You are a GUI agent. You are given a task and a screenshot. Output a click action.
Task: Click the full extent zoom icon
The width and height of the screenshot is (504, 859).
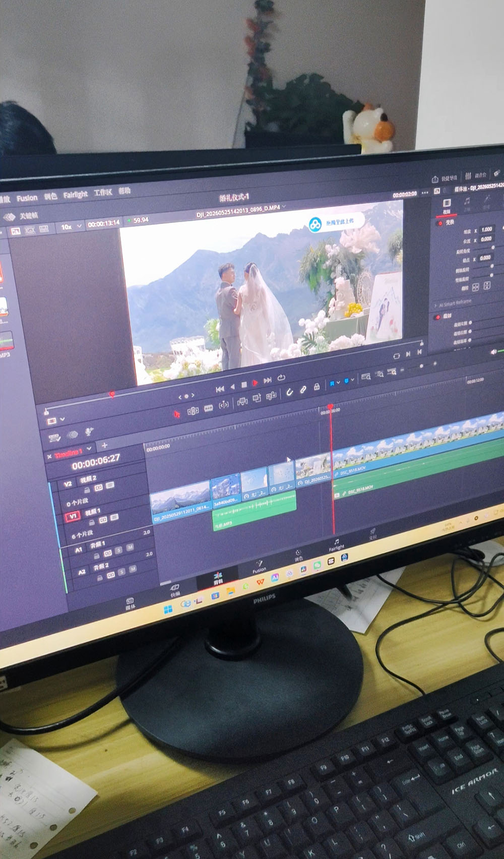click(x=366, y=377)
